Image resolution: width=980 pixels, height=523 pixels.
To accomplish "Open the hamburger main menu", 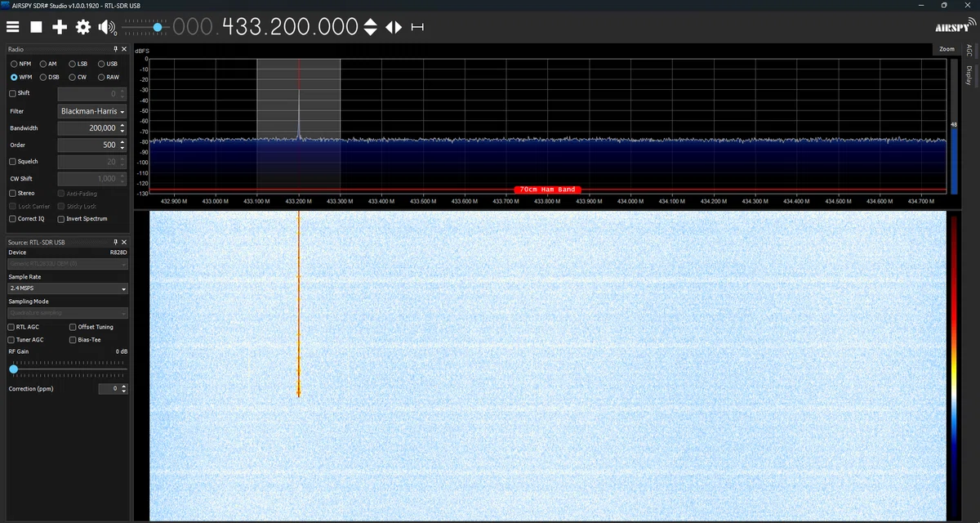I will 12,27.
